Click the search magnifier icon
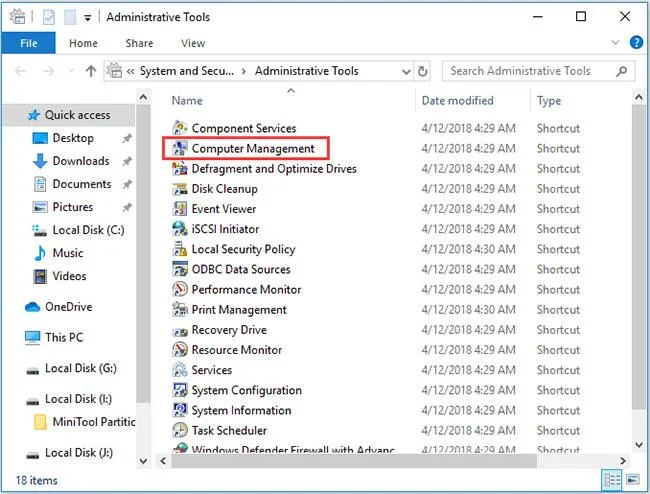This screenshot has width=650, height=494. [x=621, y=71]
